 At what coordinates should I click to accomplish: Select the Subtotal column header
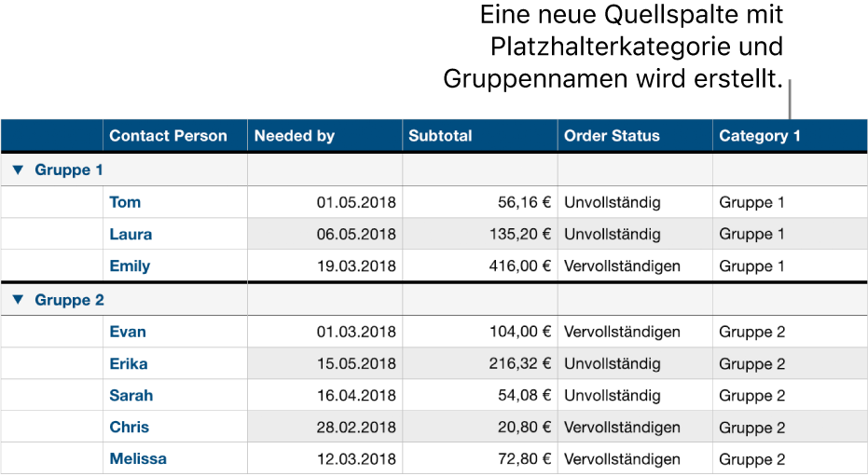coord(440,136)
